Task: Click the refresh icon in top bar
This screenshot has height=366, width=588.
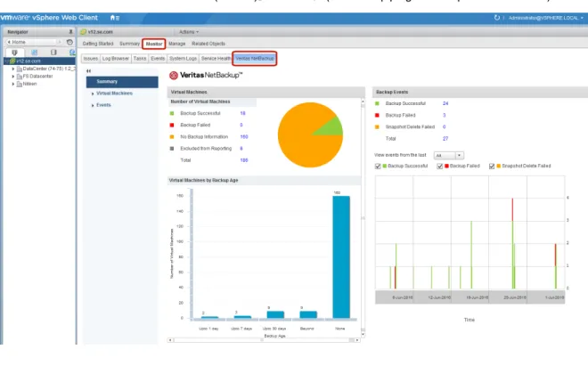Action: pos(497,18)
